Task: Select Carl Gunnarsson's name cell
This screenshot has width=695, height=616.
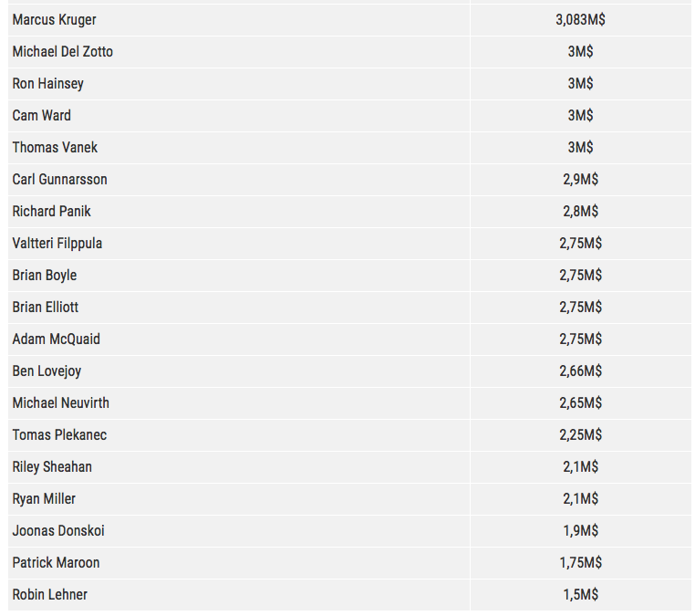Action: pos(59,179)
